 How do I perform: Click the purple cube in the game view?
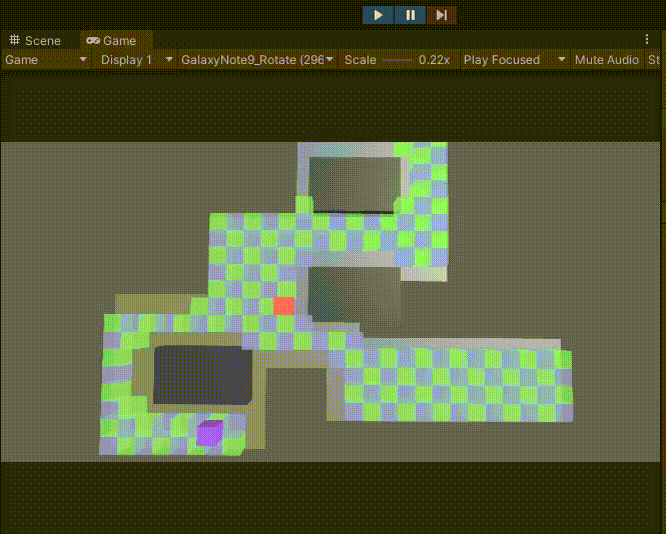point(210,433)
